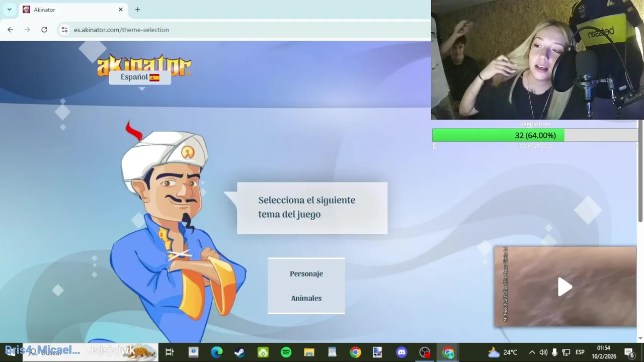The image size is (644, 362).
Task: Open the taskbar app left of Edge
Action: [193, 352]
